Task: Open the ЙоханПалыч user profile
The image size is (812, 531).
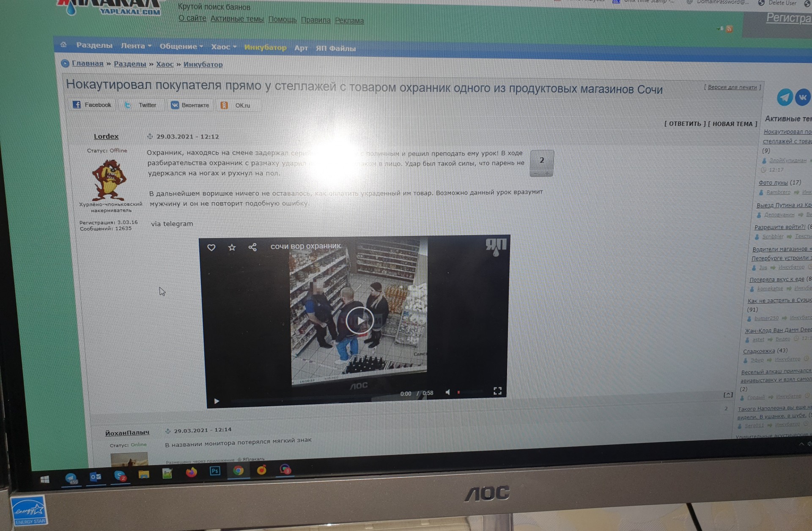Action: pyautogui.click(x=127, y=433)
